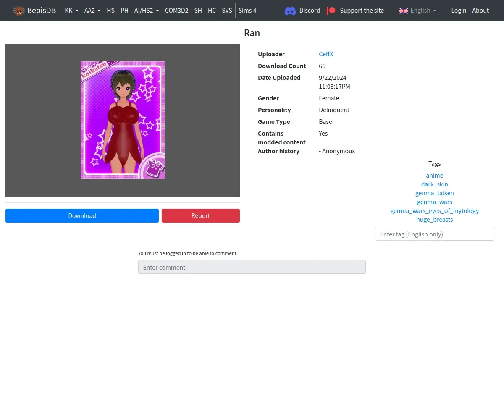This screenshot has height=420, width=504.
Task: Open the AA2 dropdown menu
Action: coord(92,10)
